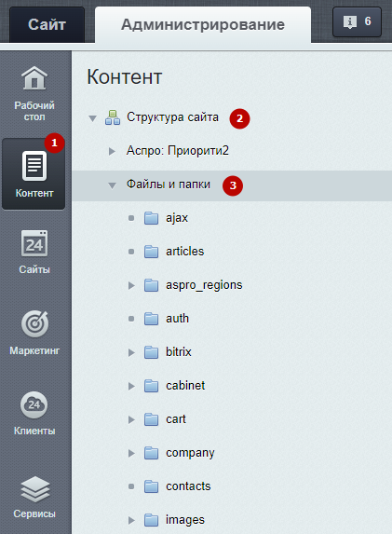Open the Рабочий стол home icon
This screenshot has width=392, height=534.
(x=34, y=78)
